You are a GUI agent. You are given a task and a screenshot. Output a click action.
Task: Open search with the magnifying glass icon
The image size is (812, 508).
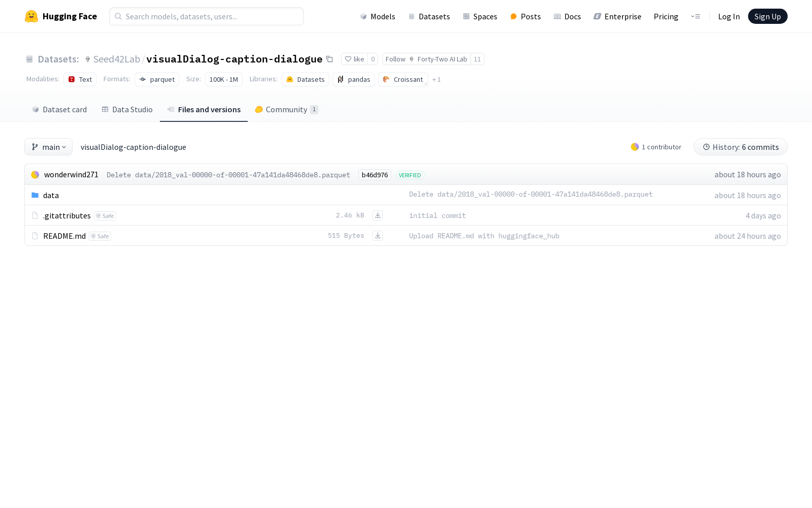click(x=118, y=16)
